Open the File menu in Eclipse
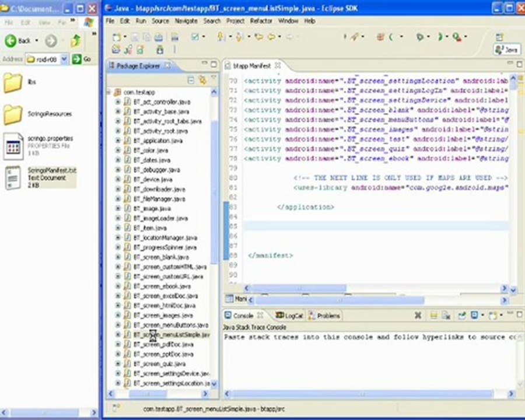This screenshot has height=420, width=525. click(110, 21)
